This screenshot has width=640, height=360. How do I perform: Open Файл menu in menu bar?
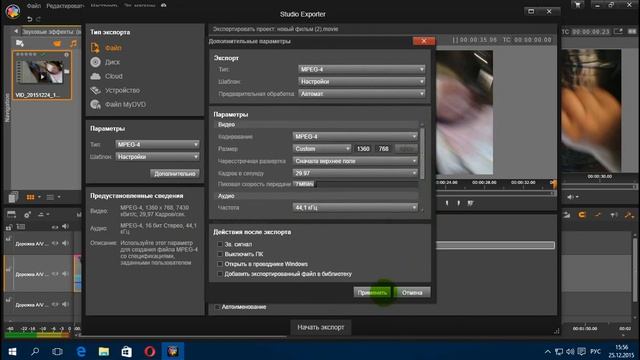point(33,6)
